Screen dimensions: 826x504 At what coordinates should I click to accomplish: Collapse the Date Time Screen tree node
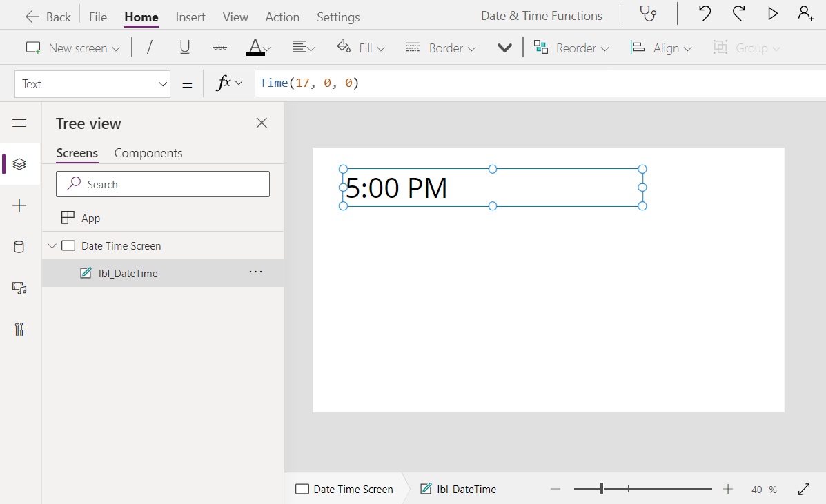[x=52, y=245]
